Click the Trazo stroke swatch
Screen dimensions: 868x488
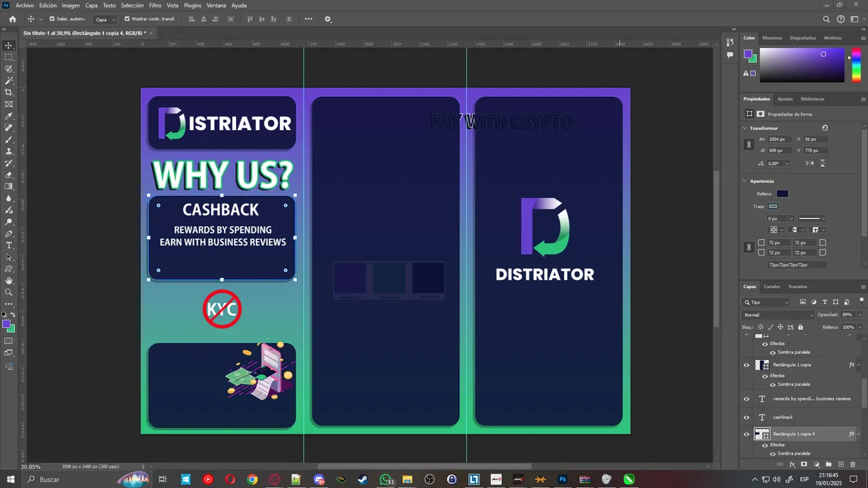pyautogui.click(x=773, y=207)
